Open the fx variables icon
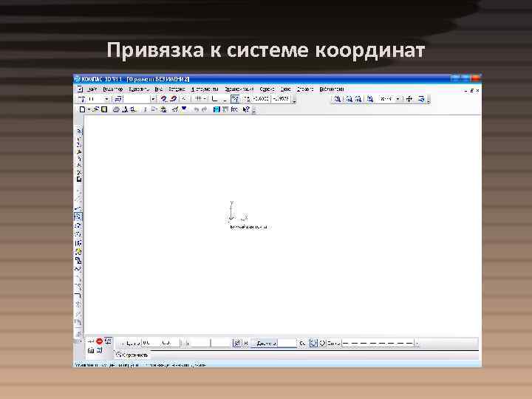Screen dimensions: 532x399 (234, 109)
